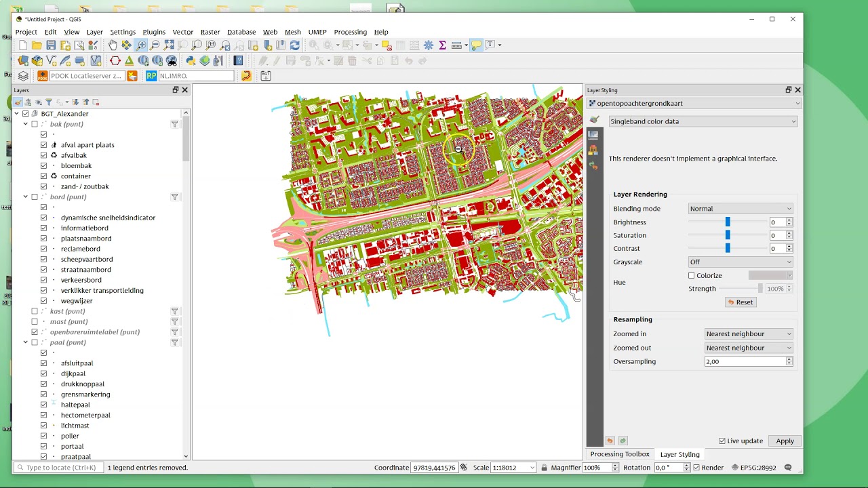Click the Apply button
The width and height of the screenshot is (868, 488).
coord(785,441)
